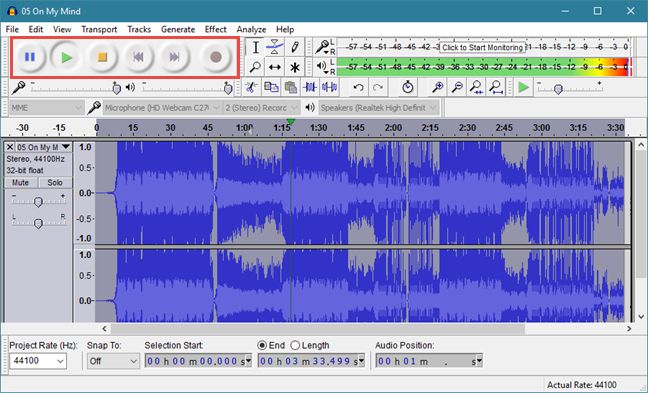The width and height of the screenshot is (648, 393).
Task: Adjust the track pan slider
Action: [38, 223]
